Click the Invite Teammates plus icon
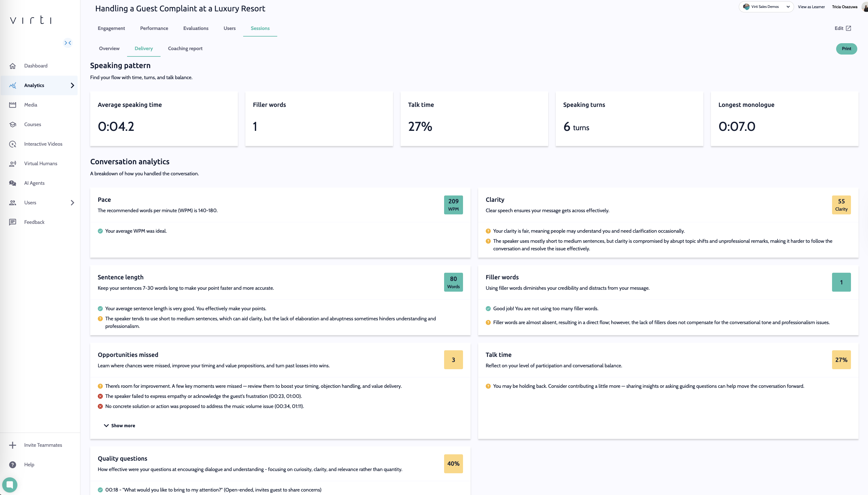The width and height of the screenshot is (868, 495). pyautogui.click(x=13, y=445)
